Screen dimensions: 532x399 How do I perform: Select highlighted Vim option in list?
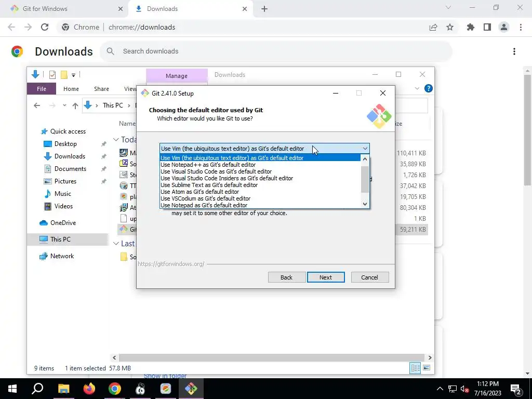coord(260,158)
